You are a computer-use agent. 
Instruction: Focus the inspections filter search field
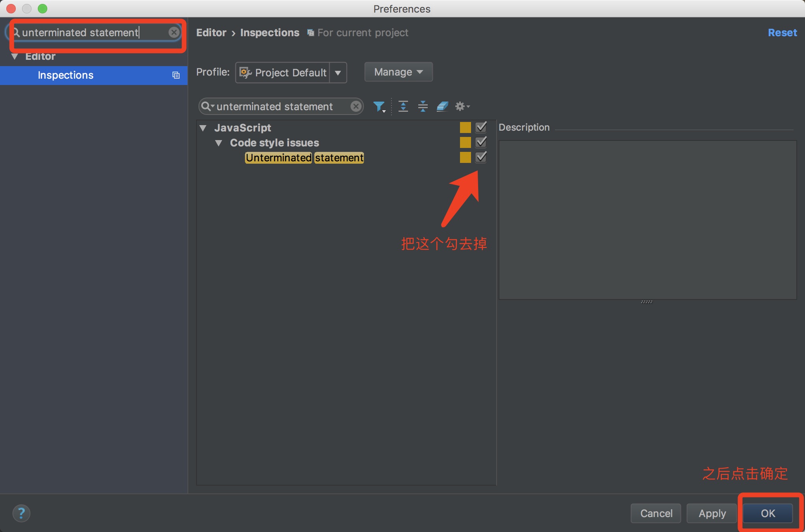tap(281, 106)
